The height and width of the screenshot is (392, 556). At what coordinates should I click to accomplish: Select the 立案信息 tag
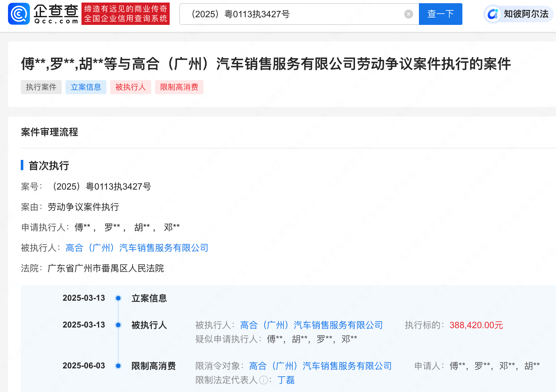tap(86, 87)
